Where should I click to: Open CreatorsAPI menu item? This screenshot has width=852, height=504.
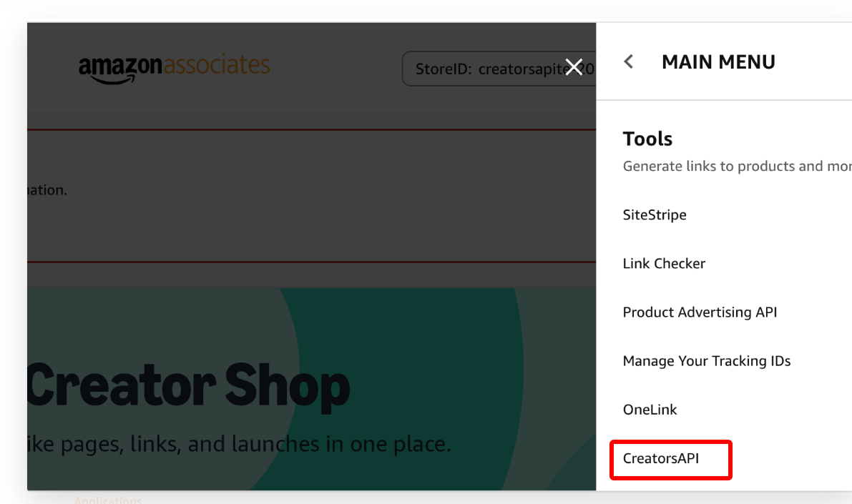pyautogui.click(x=661, y=458)
